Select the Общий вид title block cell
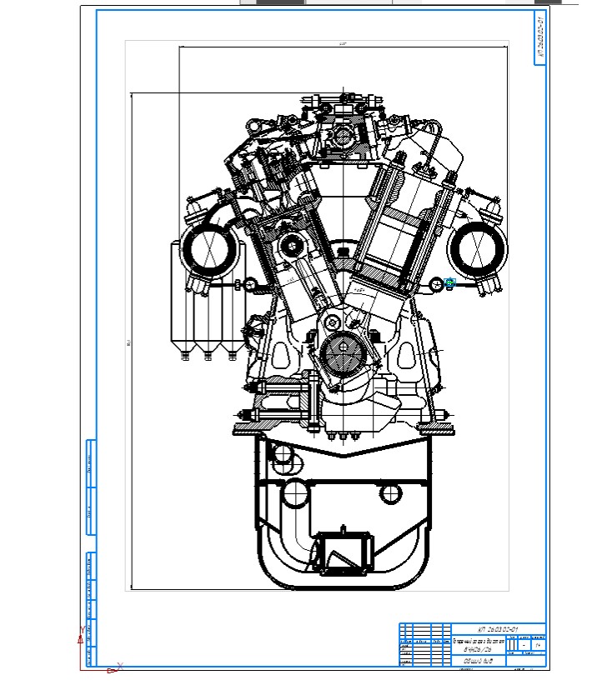The image size is (592, 700). [x=478, y=661]
